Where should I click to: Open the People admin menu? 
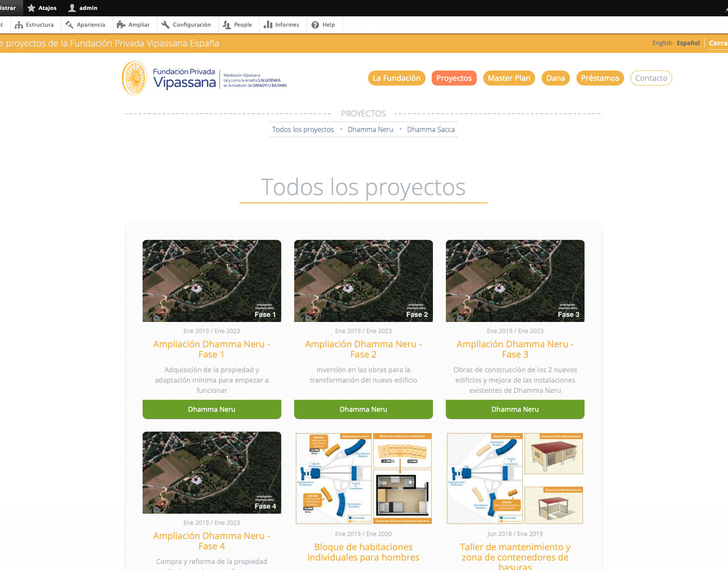[238, 25]
